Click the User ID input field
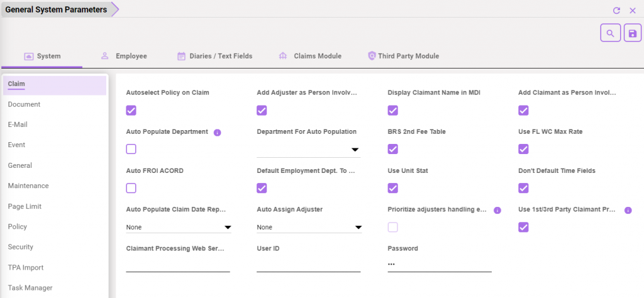This screenshot has width=644, height=298. (308, 265)
